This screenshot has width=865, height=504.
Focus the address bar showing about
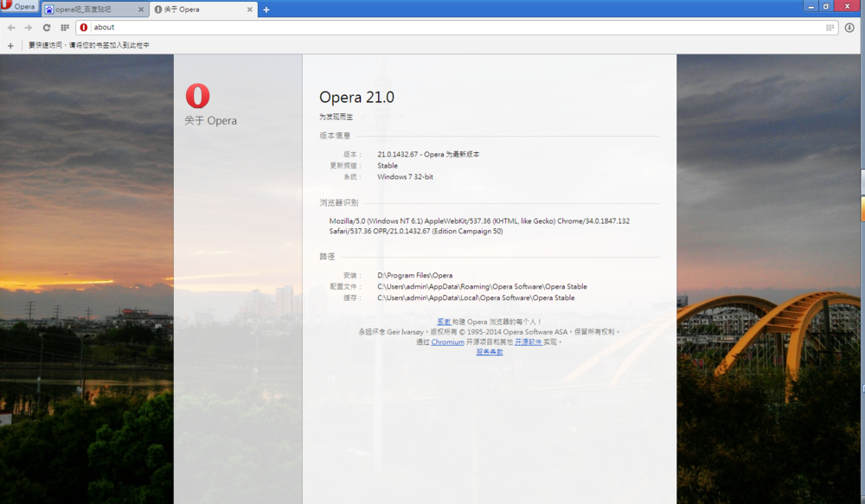click(457, 28)
